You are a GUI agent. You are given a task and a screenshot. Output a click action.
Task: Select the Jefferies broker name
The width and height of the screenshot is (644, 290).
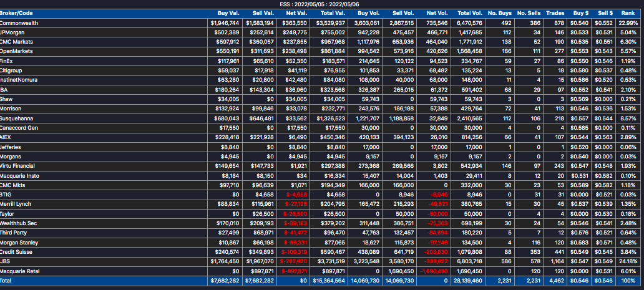tap(10, 147)
